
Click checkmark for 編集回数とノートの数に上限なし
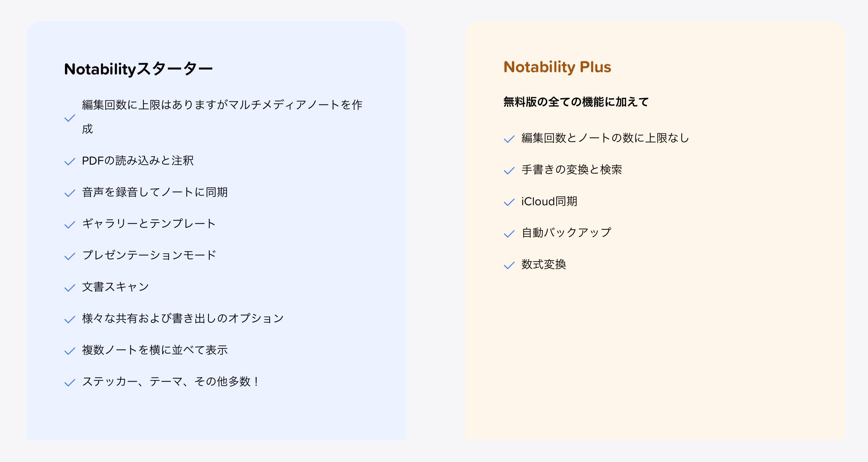pos(509,139)
